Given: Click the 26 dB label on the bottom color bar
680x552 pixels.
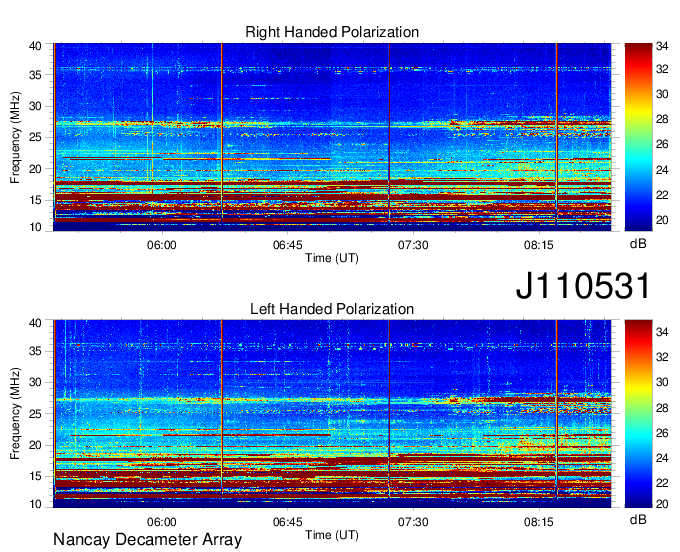Looking at the screenshot, I should (x=662, y=433).
